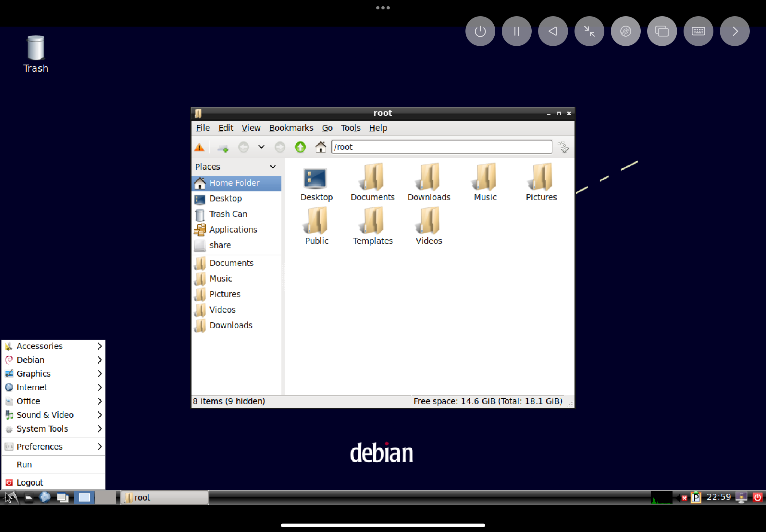Click the 22:59 clock in the tray
The width and height of the screenshot is (766, 532).
coord(719,497)
